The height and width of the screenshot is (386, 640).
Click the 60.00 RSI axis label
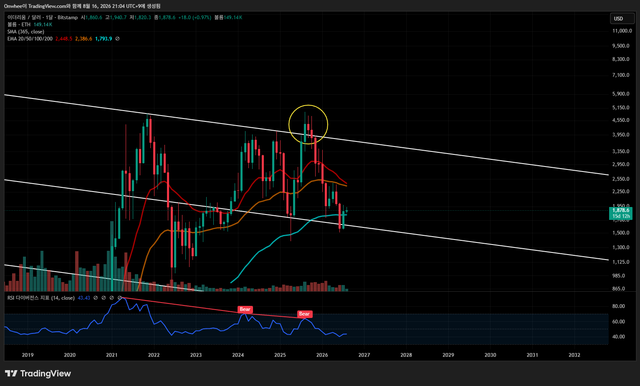pos(618,322)
